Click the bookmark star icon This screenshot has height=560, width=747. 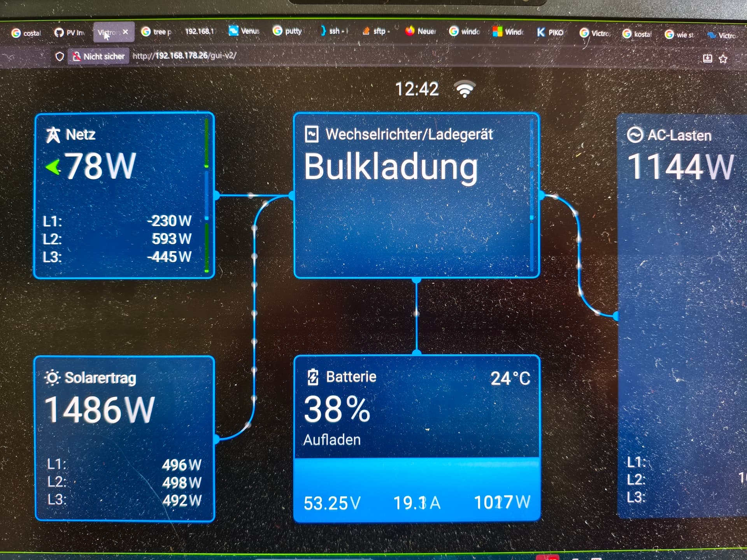tap(723, 59)
